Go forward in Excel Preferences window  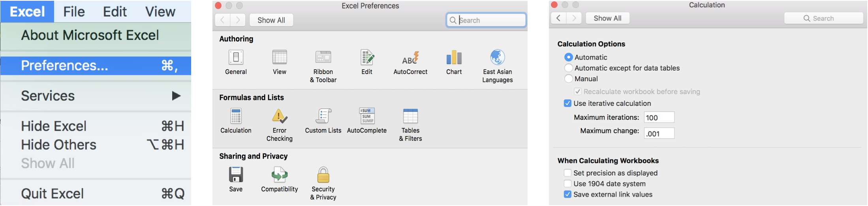click(x=238, y=20)
